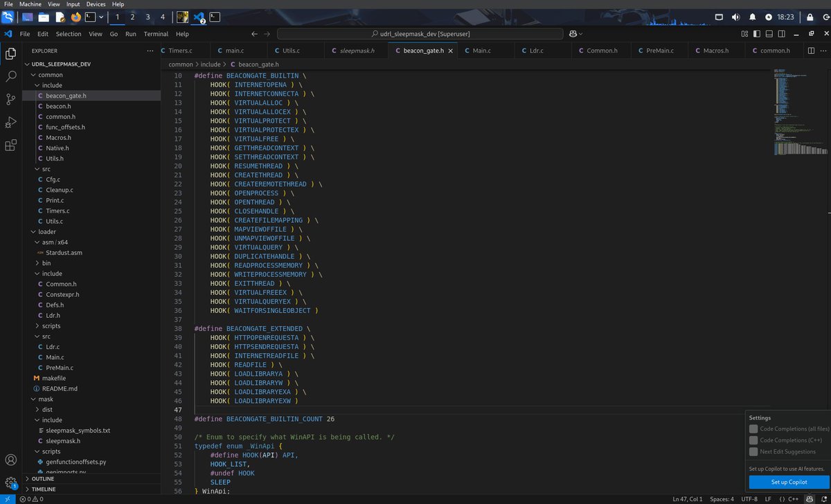Collapse the loader folder
This screenshot has width=831, height=504.
click(91, 232)
